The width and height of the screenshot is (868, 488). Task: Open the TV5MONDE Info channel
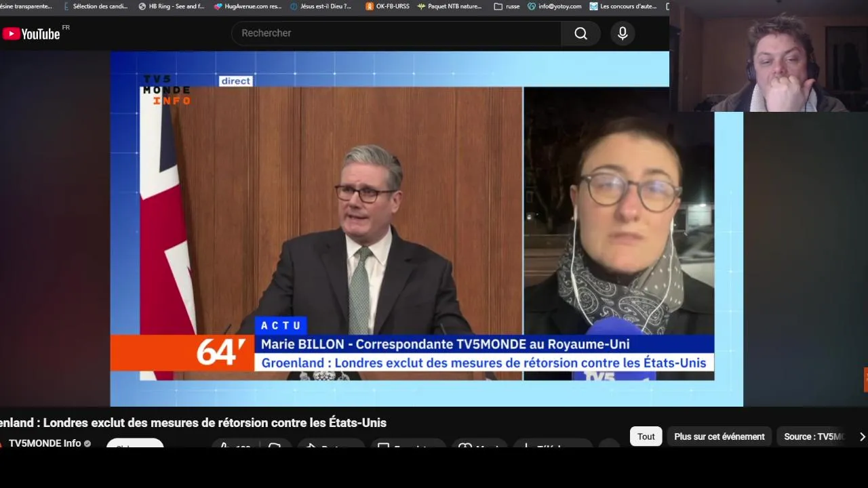click(x=45, y=443)
